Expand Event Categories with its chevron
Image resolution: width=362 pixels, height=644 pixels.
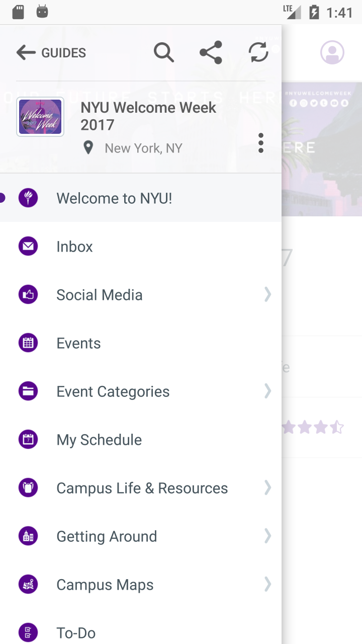click(x=267, y=391)
